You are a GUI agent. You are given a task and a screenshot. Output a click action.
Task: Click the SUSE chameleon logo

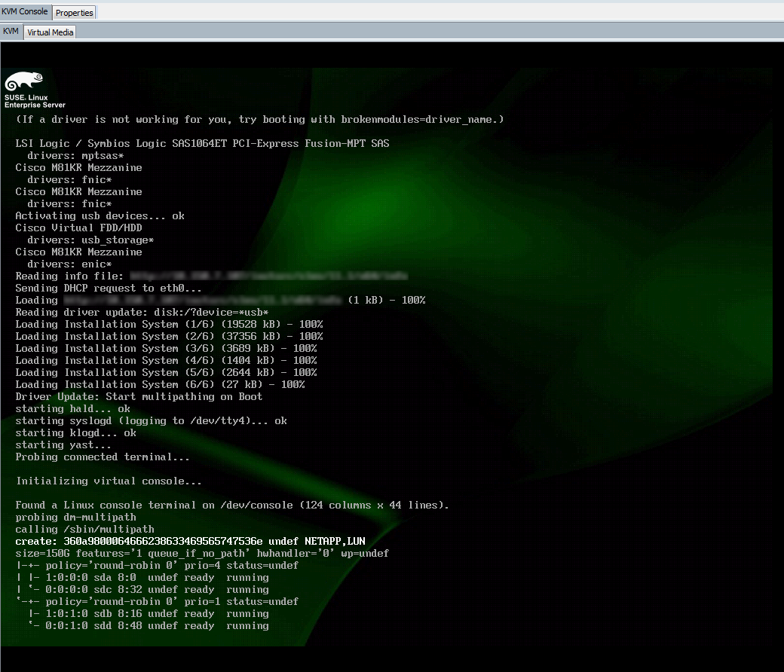pos(24,82)
